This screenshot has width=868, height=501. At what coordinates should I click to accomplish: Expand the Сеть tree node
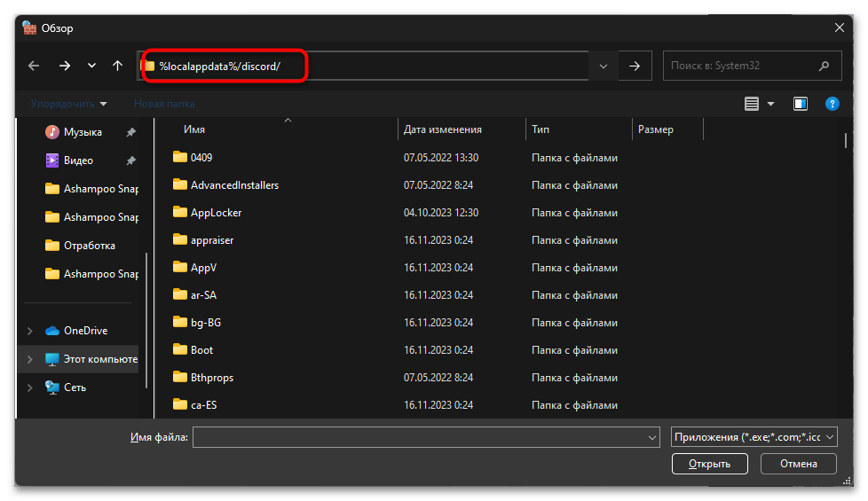point(30,387)
